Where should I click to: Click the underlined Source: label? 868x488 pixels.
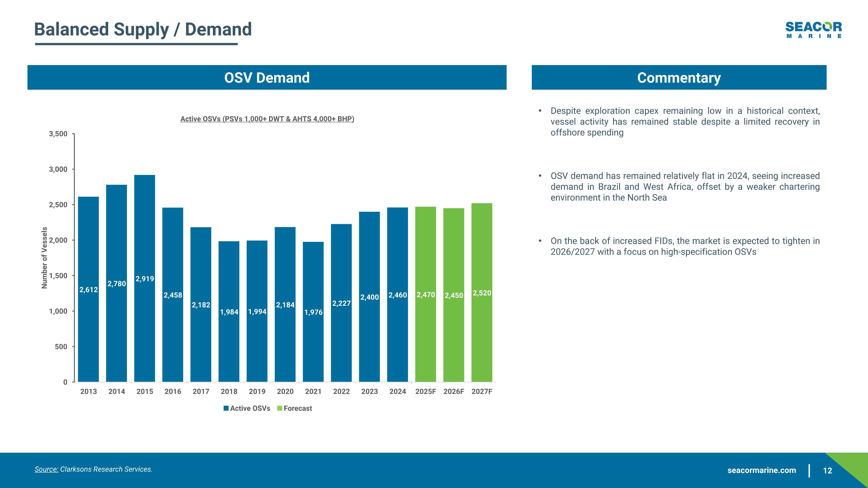(x=47, y=469)
